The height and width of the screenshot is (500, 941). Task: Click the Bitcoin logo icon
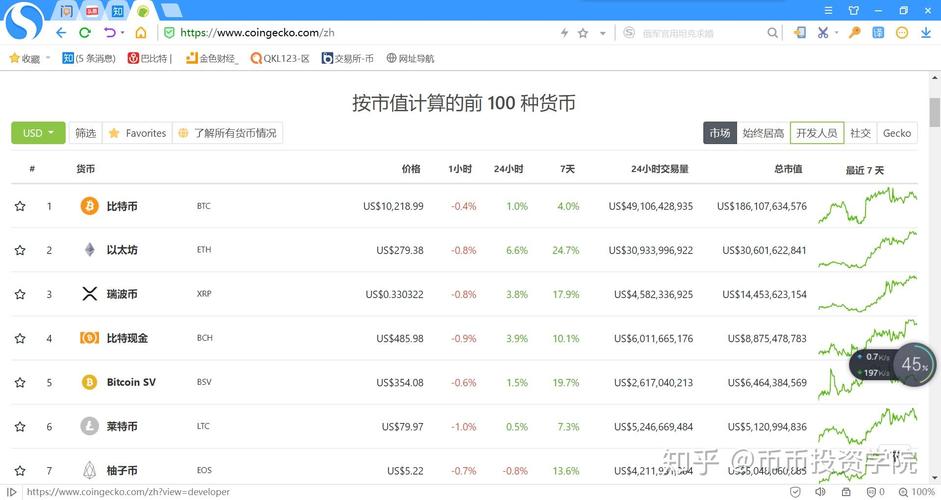click(x=89, y=206)
